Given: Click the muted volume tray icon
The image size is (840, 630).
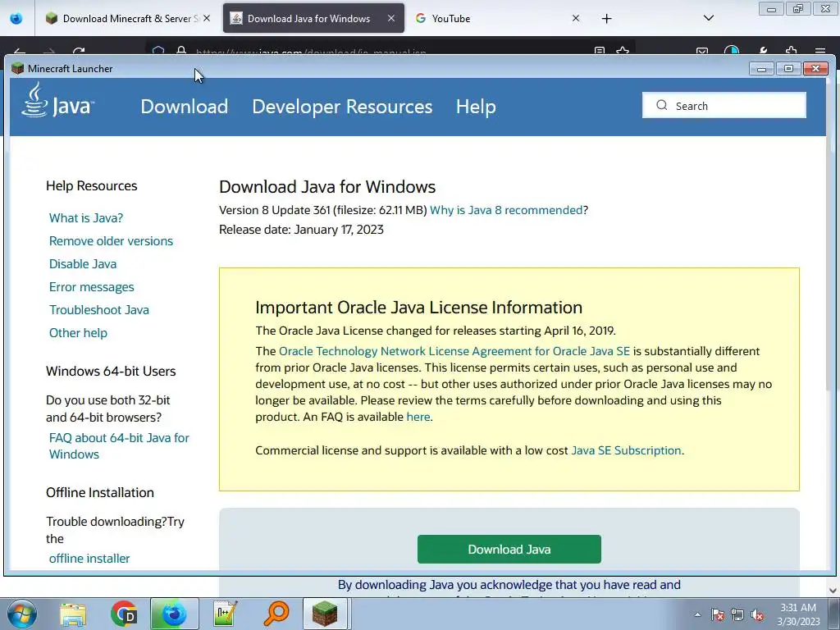Looking at the screenshot, I should [757, 614].
